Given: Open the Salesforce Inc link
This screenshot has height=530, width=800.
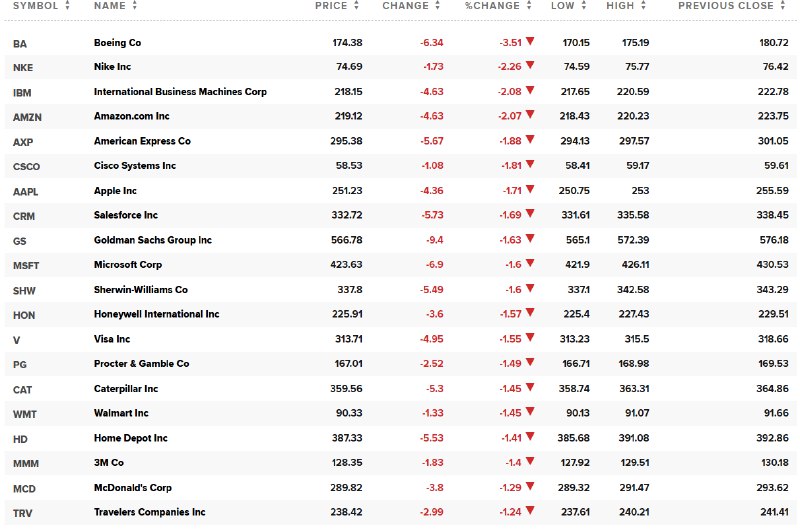Looking at the screenshot, I should tap(126, 215).
